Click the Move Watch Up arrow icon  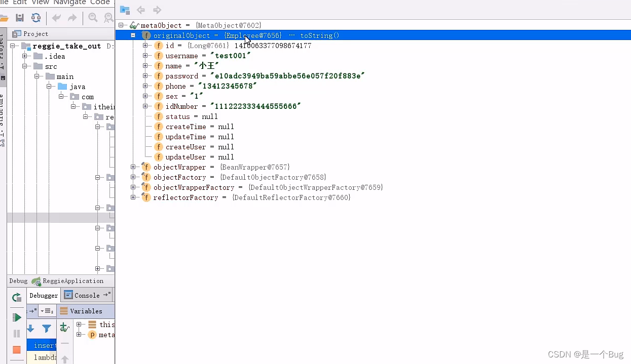coord(64,359)
